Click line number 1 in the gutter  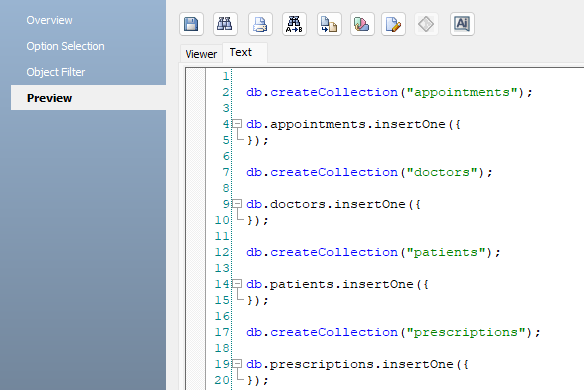[x=226, y=76]
